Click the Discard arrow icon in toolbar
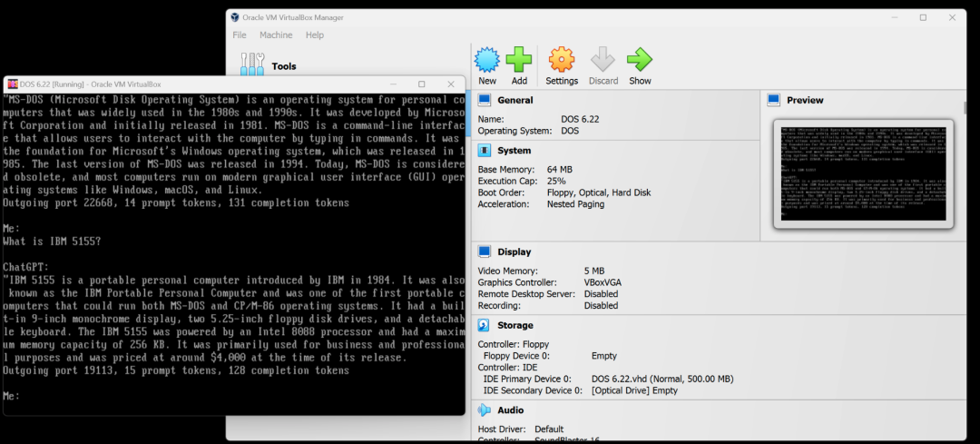Viewport: 980px width, 444px height. coord(603,60)
